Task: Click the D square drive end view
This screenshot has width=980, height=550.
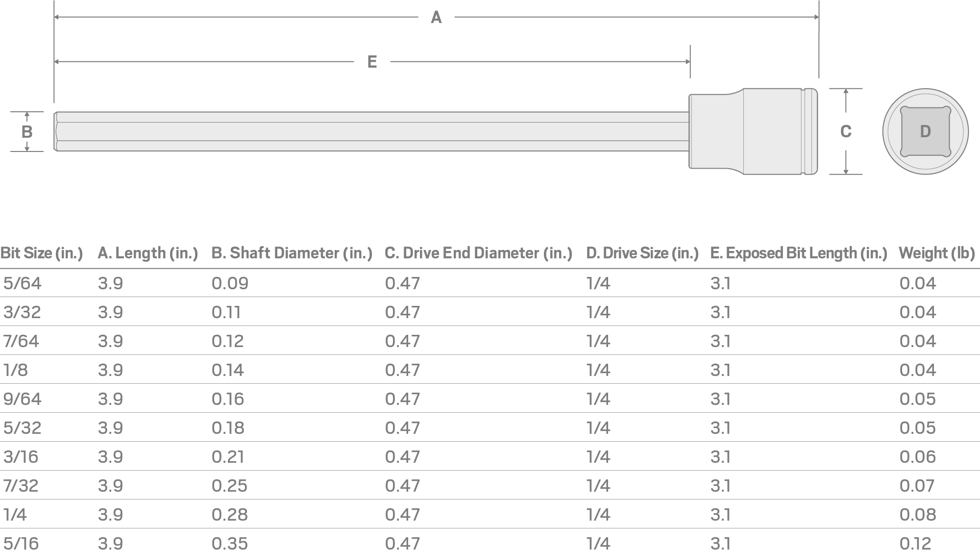Action: (x=925, y=131)
